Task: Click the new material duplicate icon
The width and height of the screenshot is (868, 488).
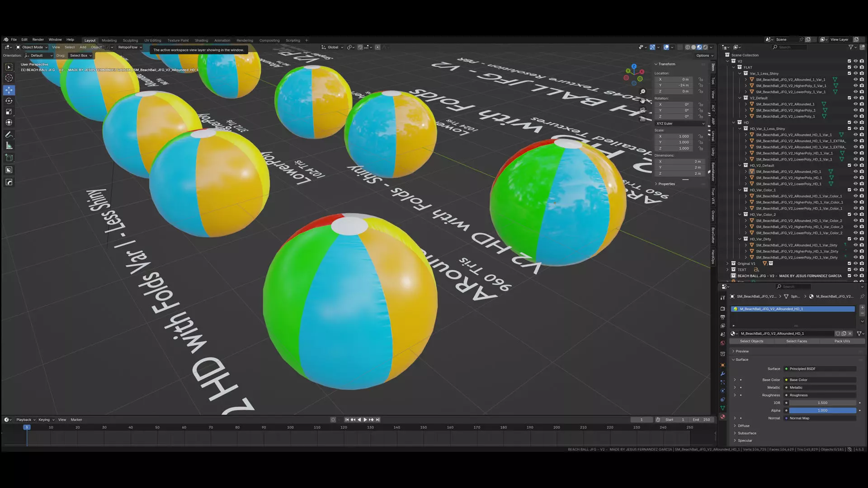Action: click(x=844, y=333)
